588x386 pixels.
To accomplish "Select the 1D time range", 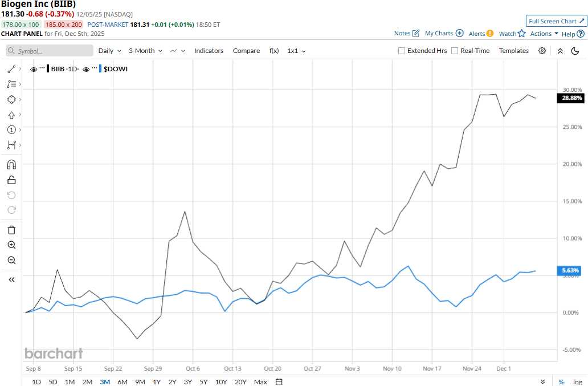I will [36, 382].
